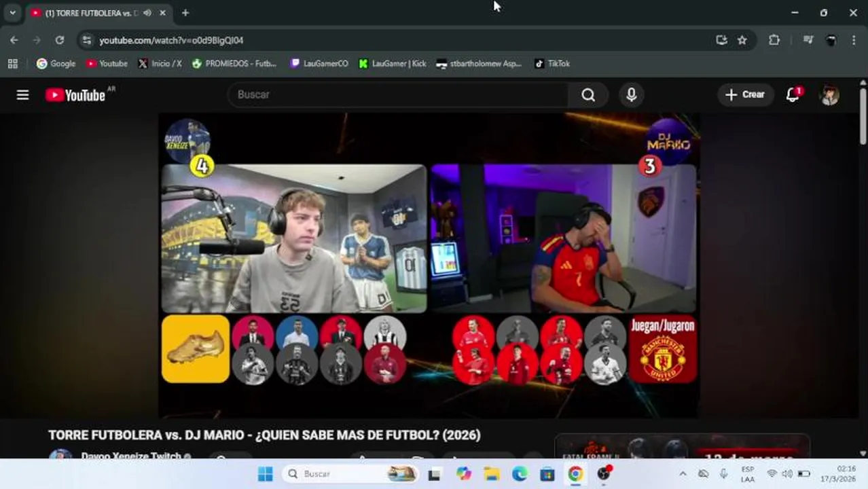This screenshot has height=489, width=868.
Task: Expand hidden system tray icons chevron
Action: pyautogui.click(x=683, y=474)
